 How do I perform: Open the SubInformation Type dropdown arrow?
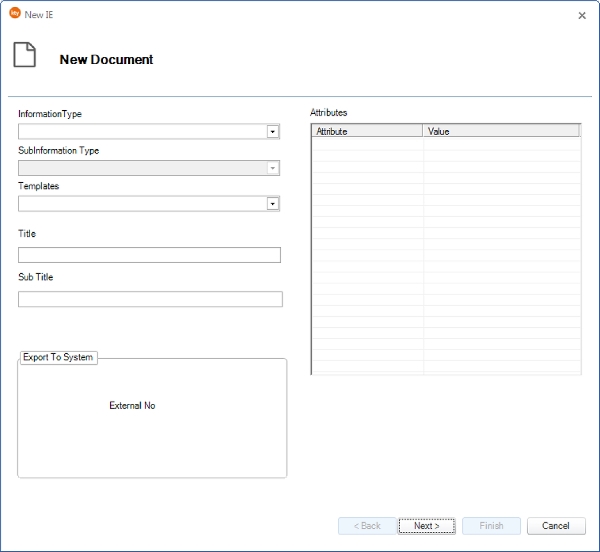272,168
